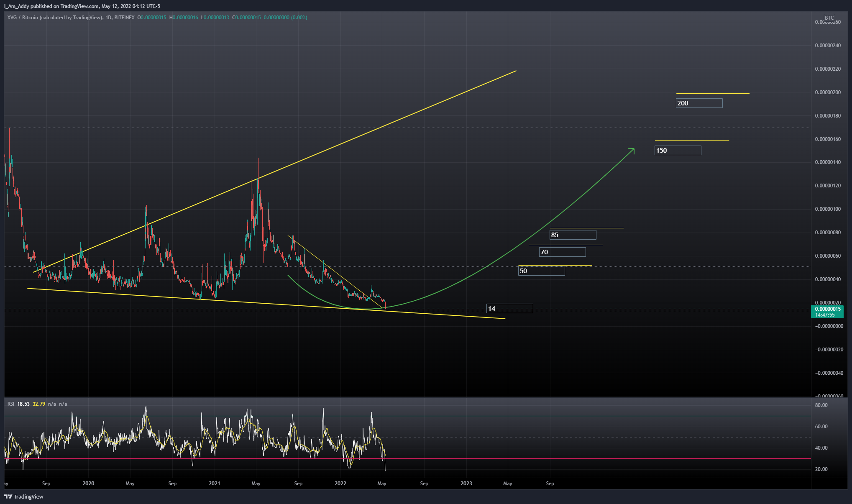
Task: Click the 0.00000100 price axis label
Action: coord(828,209)
